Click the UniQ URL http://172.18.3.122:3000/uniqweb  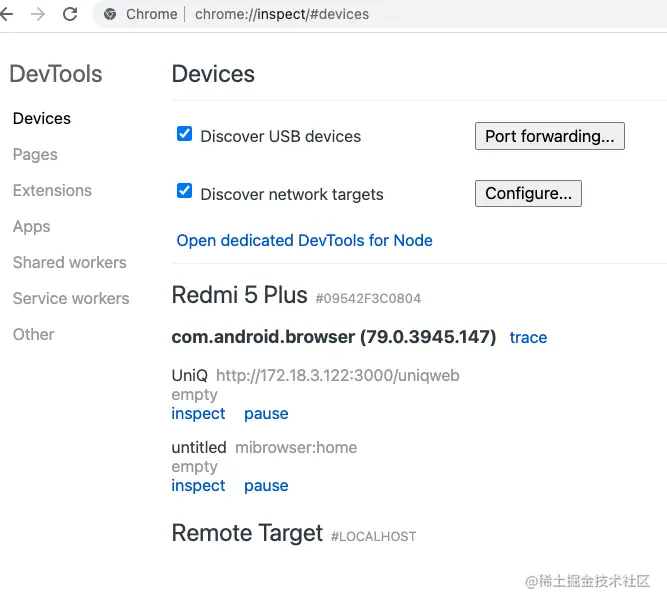[338, 376]
